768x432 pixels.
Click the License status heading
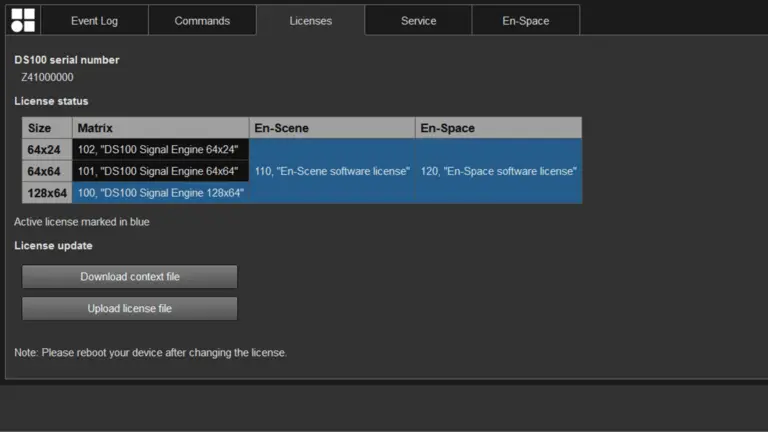coord(51,101)
